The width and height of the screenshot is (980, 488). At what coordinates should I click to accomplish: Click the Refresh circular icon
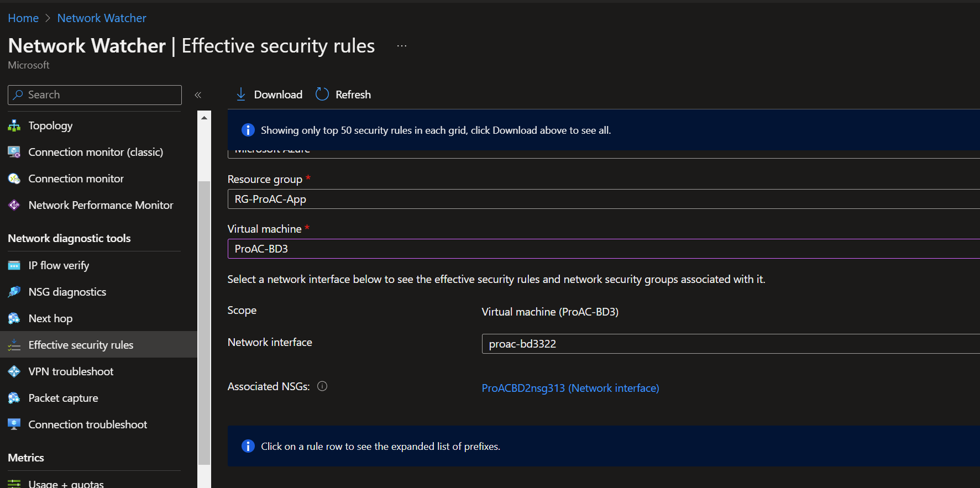click(322, 95)
